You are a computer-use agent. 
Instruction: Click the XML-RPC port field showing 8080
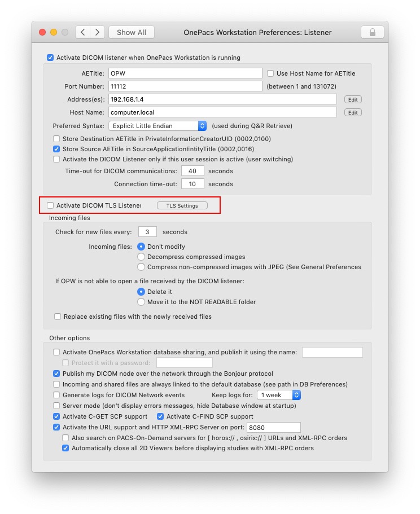click(x=273, y=428)
